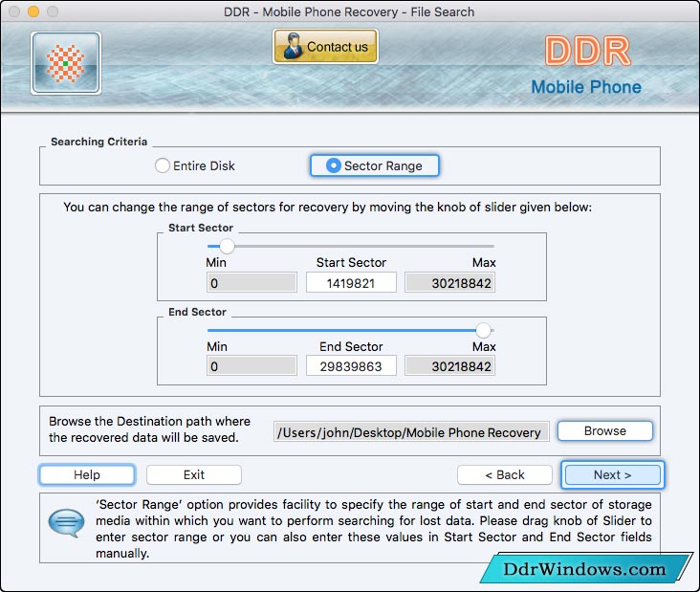Viewport: 700px width, 592px height.
Task: Click the 'Sector Range' option description text
Action: click(374, 529)
